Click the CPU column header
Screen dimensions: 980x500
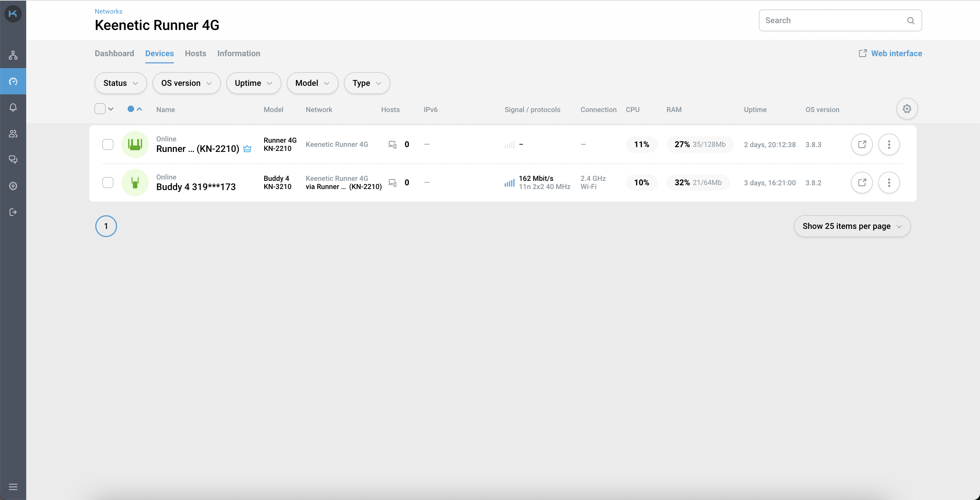coord(633,110)
